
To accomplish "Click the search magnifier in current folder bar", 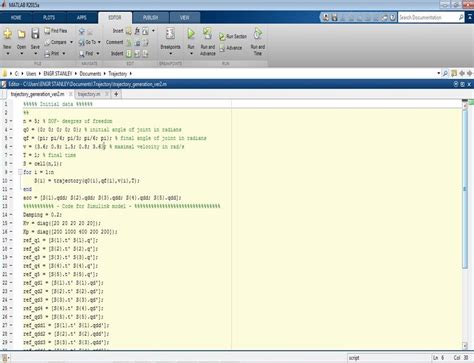I will (x=445, y=73).
